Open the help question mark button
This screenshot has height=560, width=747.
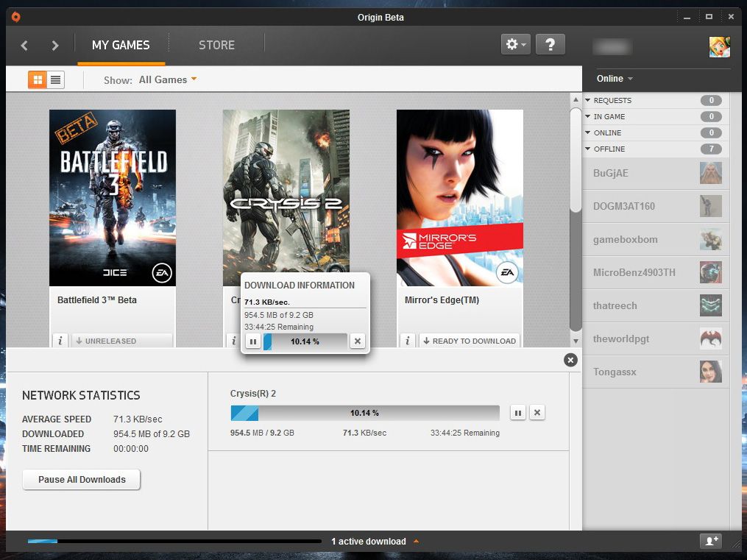pos(550,44)
